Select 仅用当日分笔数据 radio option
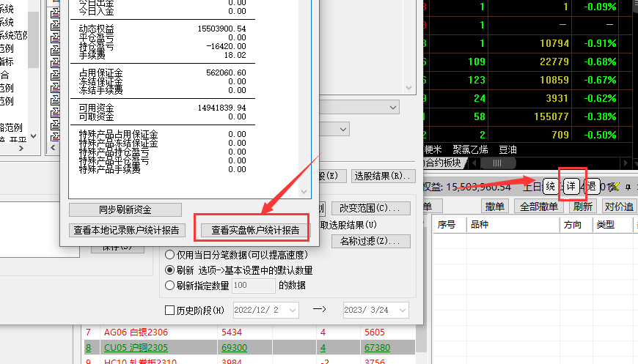 click(x=169, y=255)
